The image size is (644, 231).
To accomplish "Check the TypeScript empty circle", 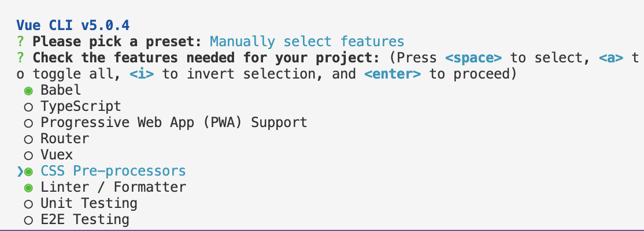I will pyautogui.click(x=28, y=107).
